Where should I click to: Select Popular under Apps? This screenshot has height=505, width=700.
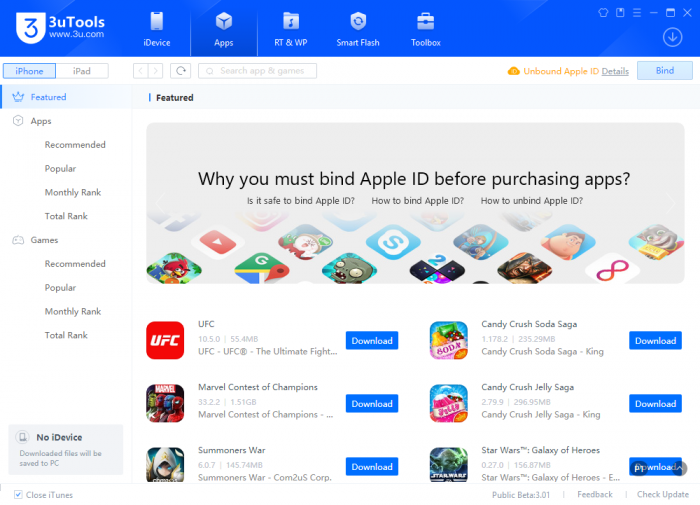60,168
